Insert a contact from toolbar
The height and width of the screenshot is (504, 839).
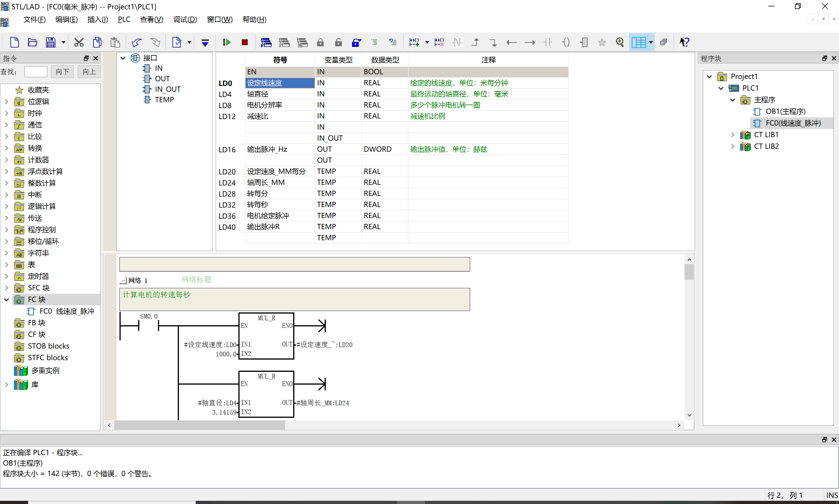(548, 42)
